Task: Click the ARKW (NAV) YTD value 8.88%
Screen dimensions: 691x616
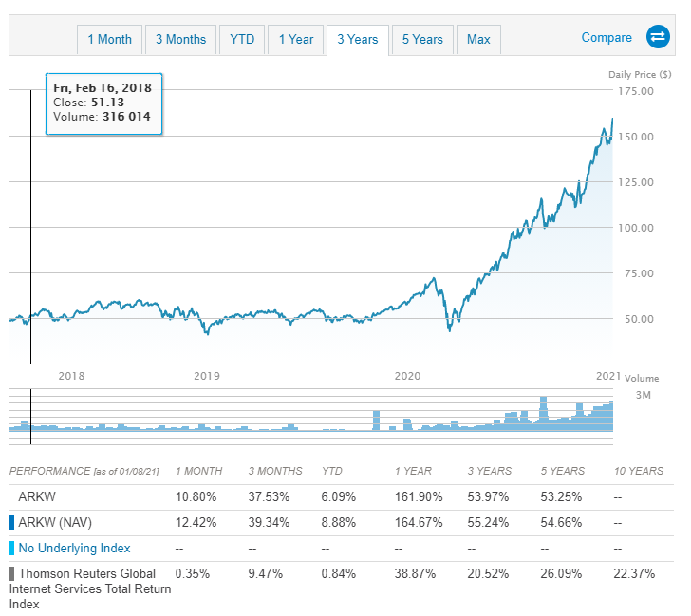Action: tap(338, 523)
